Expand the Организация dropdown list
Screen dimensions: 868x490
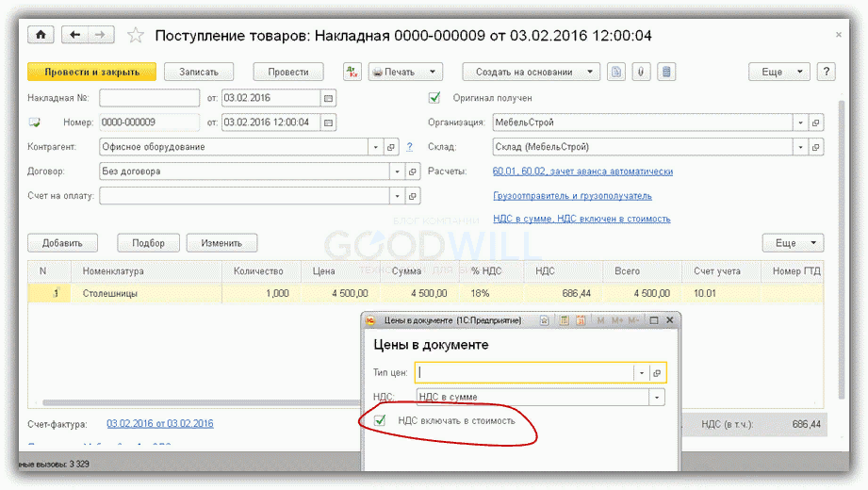[800, 122]
